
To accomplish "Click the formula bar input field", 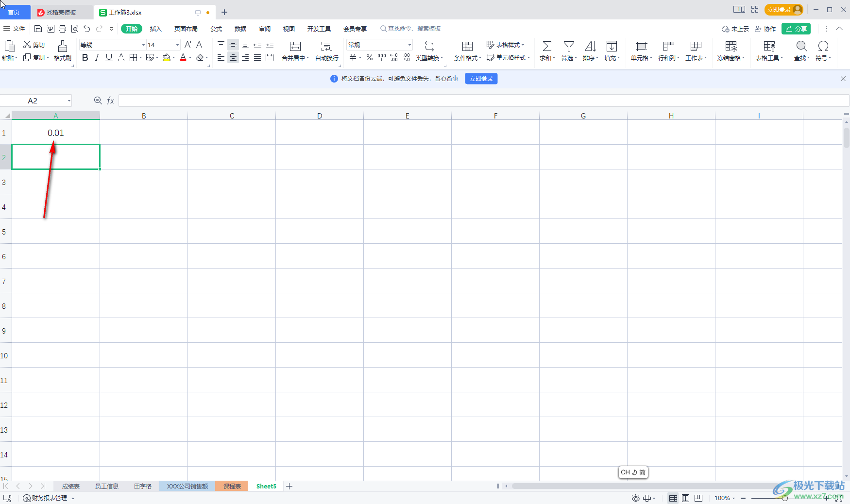I will point(483,101).
